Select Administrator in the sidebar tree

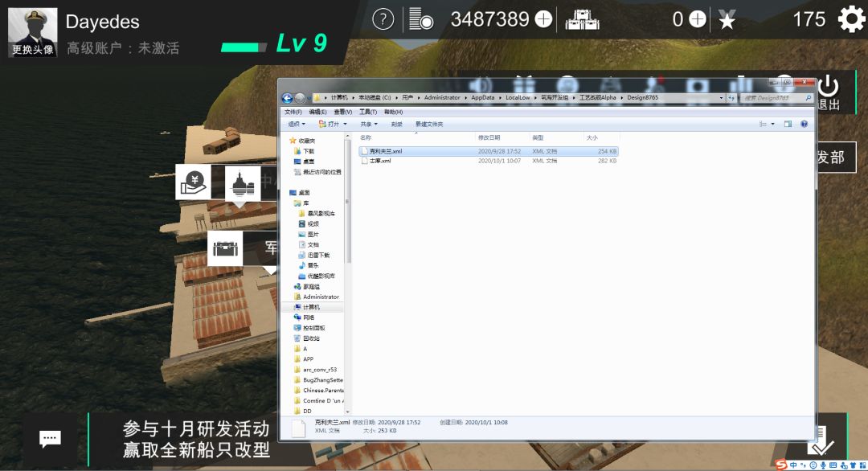pos(316,297)
